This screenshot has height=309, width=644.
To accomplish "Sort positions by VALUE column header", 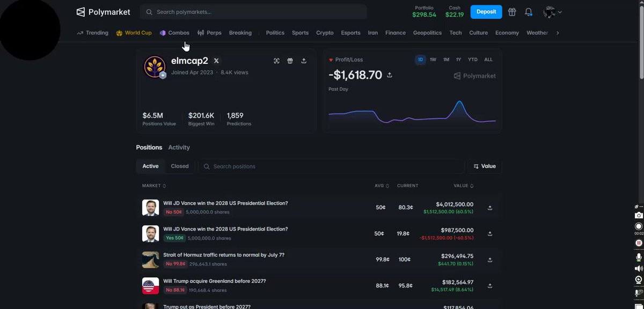I will (464, 186).
